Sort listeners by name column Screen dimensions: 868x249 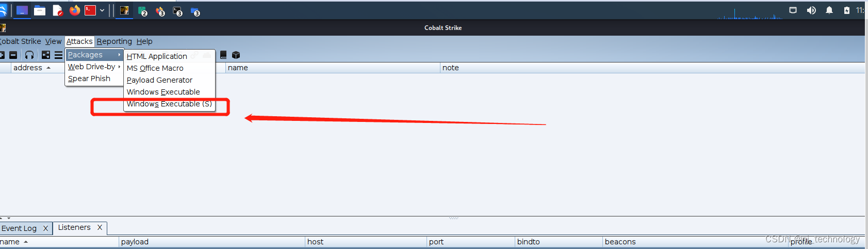pyautogui.click(x=59, y=242)
